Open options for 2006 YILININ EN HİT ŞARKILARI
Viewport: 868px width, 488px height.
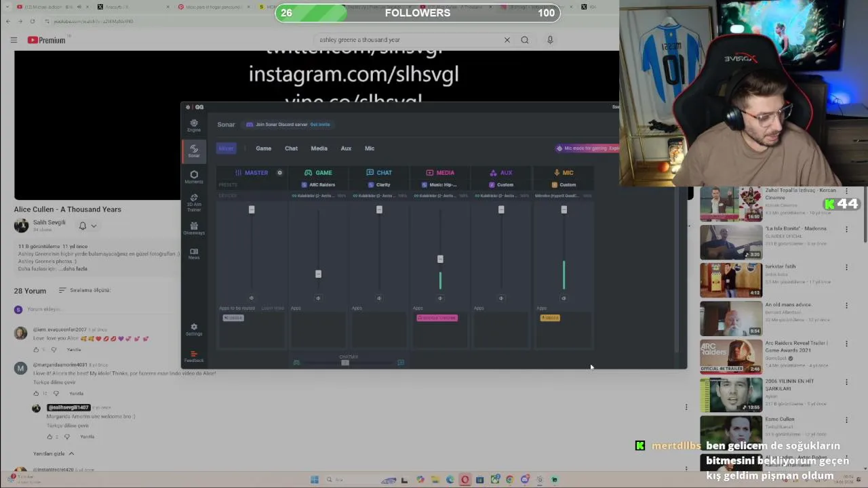[x=846, y=382]
